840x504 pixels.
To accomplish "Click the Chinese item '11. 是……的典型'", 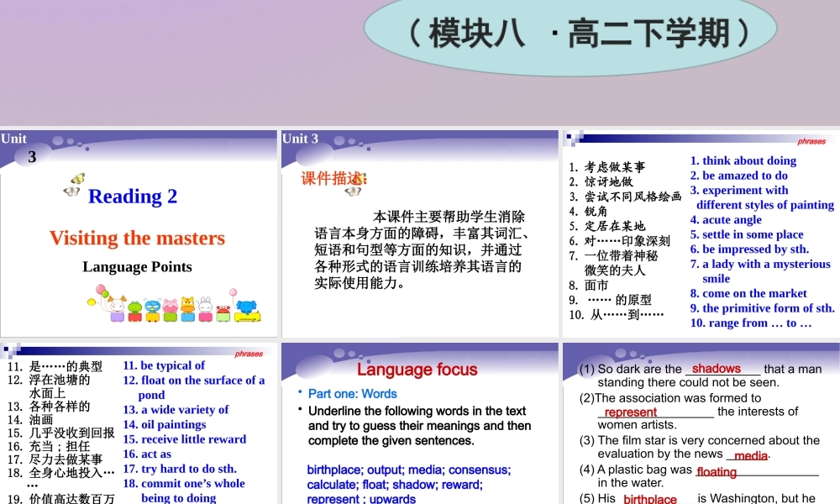I will coord(55,366).
